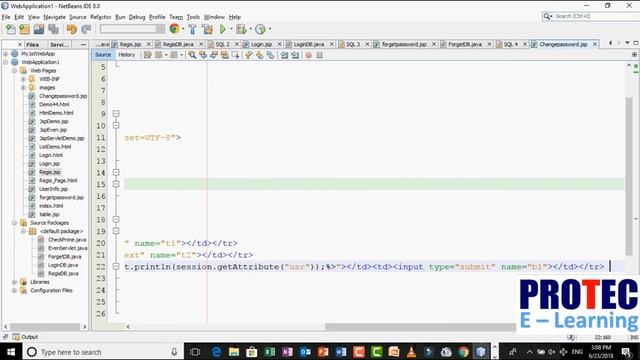Click the Undo arrow icon

pyautogui.click(x=72, y=29)
